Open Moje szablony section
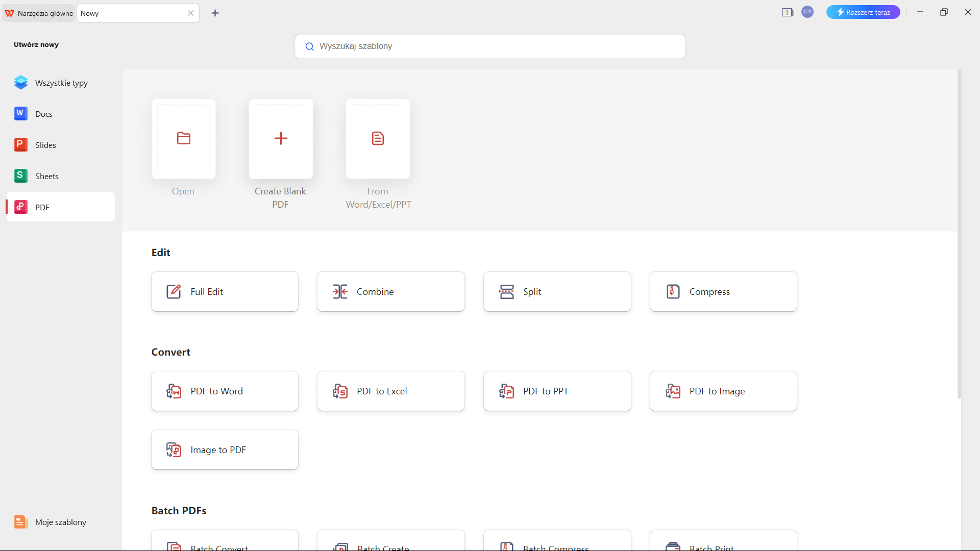This screenshot has width=980, height=551. pyautogui.click(x=59, y=522)
